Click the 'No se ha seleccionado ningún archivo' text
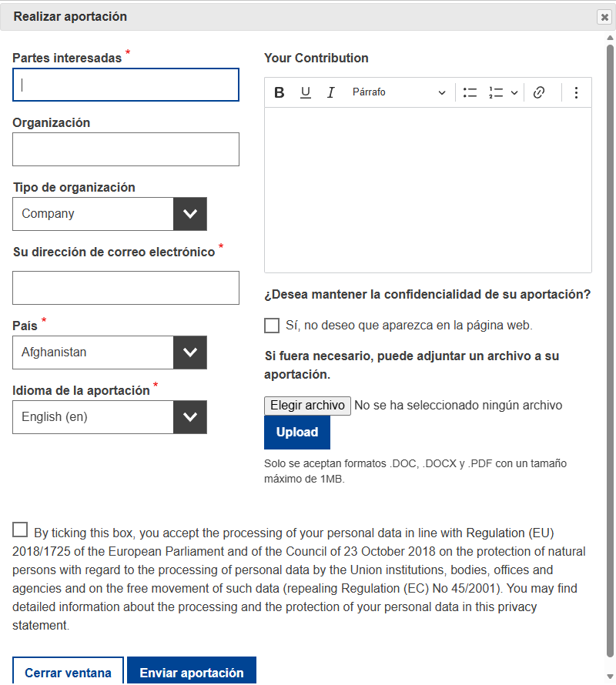The image size is (616, 685). click(x=458, y=406)
